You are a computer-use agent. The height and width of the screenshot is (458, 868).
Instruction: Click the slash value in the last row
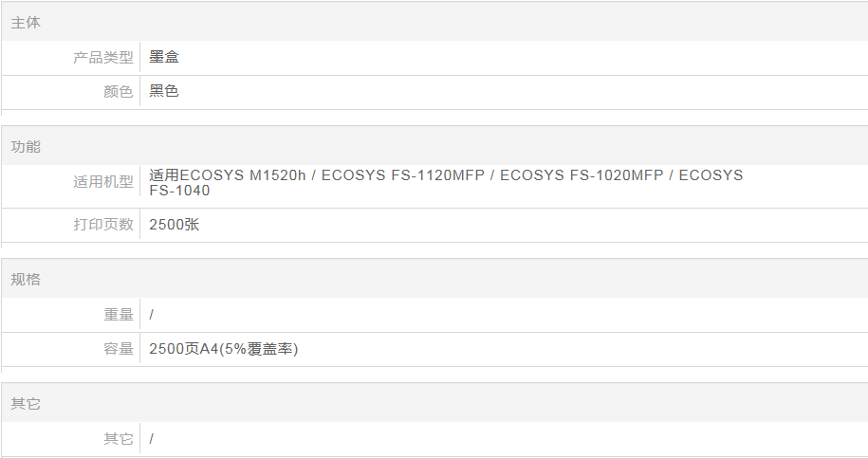(x=152, y=439)
